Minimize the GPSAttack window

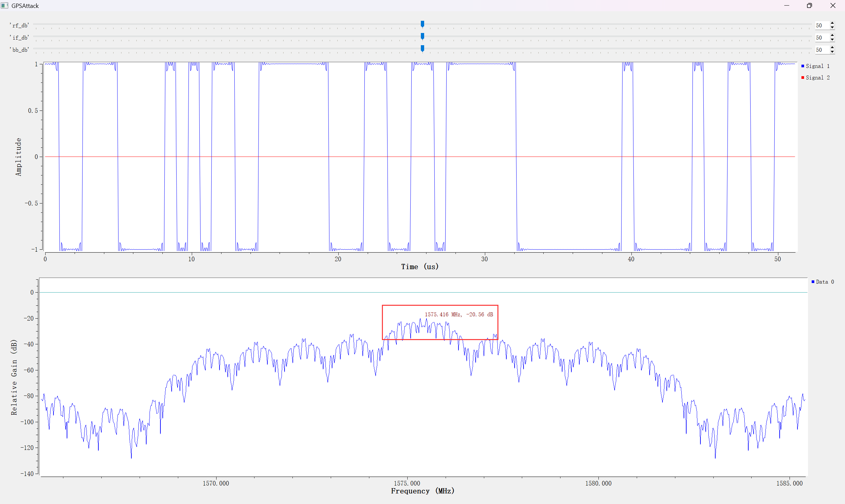[787, 6]
